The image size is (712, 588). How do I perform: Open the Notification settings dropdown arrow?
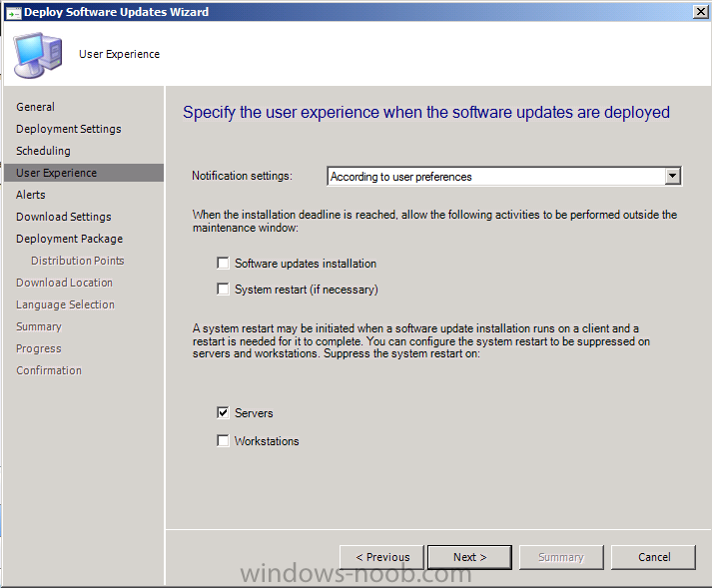click(672, 176)
